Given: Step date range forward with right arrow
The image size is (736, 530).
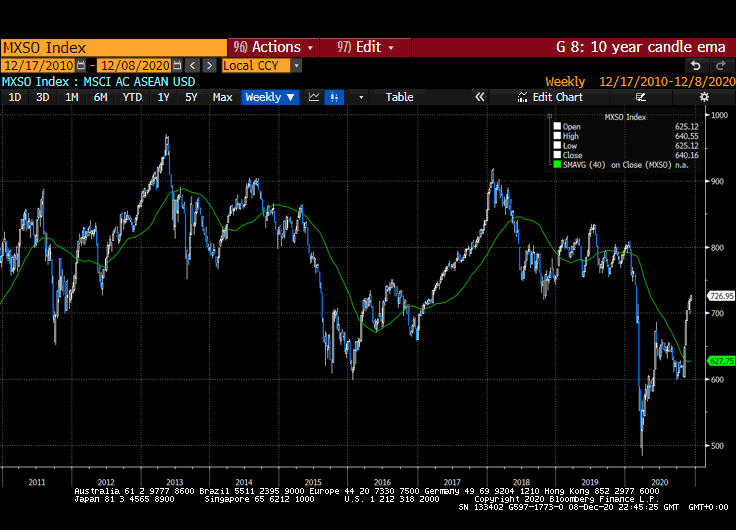Looking at the screenshot, I should 209,65.
